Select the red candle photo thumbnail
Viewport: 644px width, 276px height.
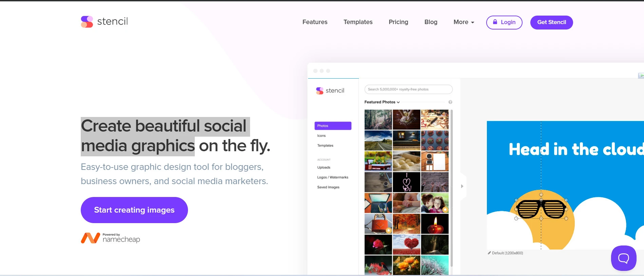(435, 224)
